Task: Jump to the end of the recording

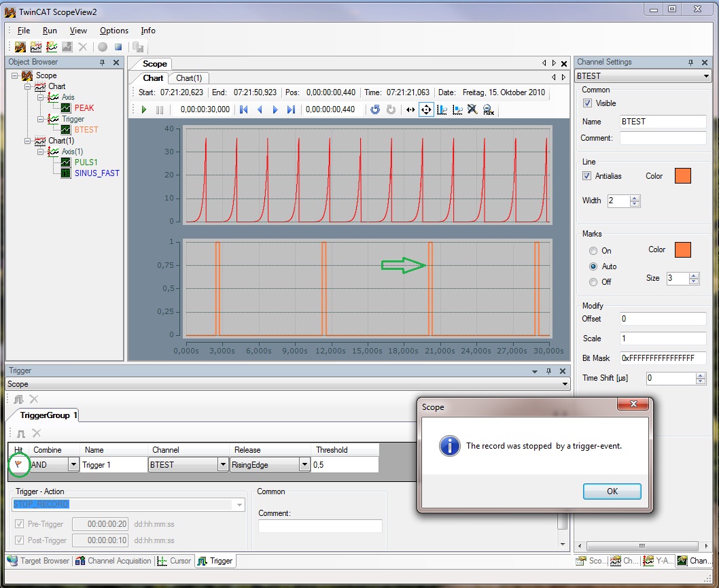Action: (x=291, y=109)
